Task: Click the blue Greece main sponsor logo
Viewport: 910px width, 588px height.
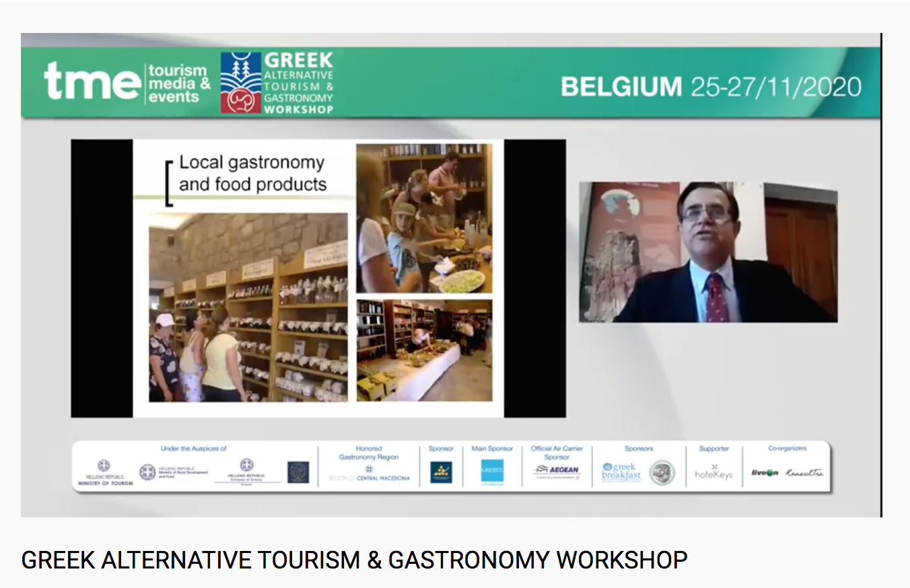Action: [x=492, y=472]
